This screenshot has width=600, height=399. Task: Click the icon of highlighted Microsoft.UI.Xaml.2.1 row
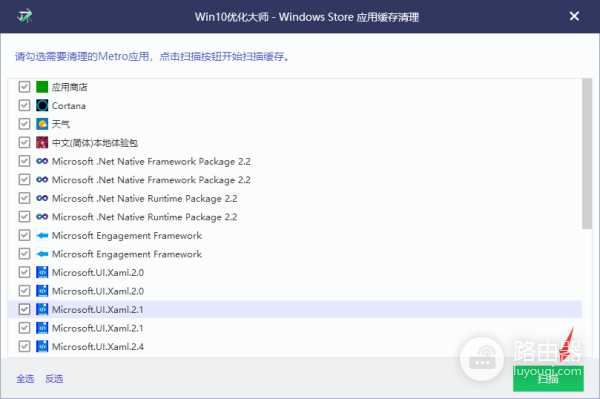click(x=42, y=309)
